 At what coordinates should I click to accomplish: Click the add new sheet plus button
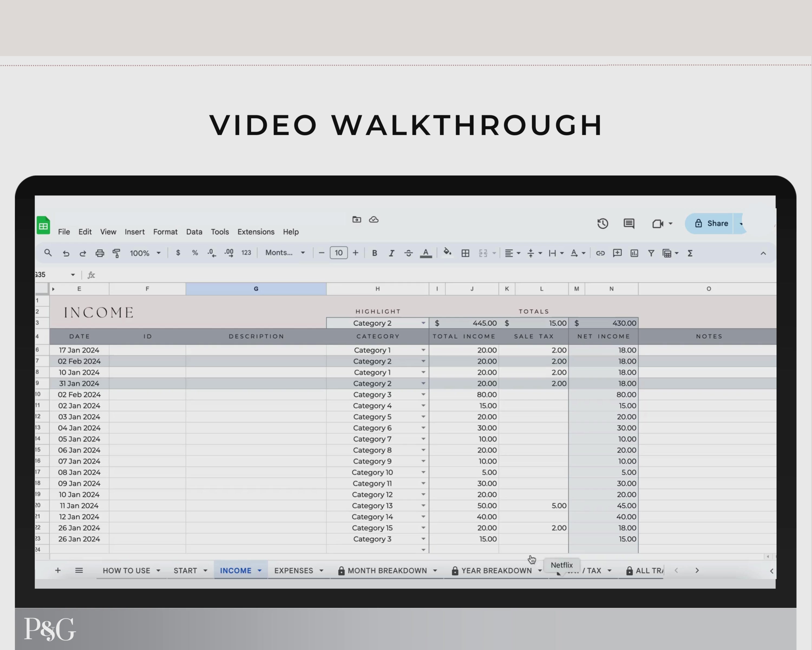[x=58, y=570]
